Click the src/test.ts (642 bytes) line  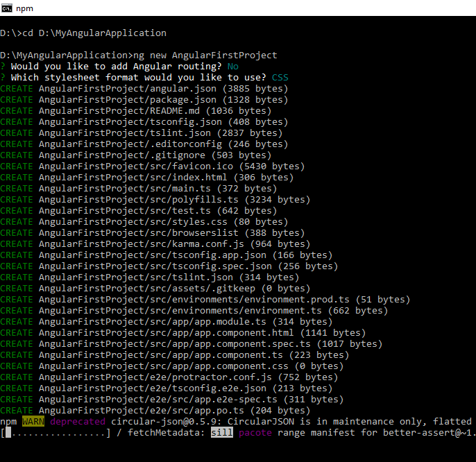[x=139, y=211]
